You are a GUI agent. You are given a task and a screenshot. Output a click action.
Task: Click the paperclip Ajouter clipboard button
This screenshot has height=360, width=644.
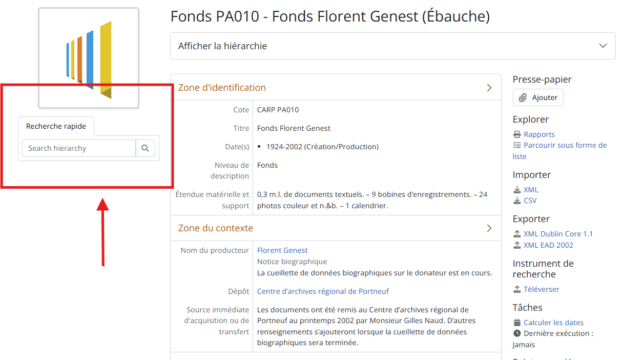(538, 97)
